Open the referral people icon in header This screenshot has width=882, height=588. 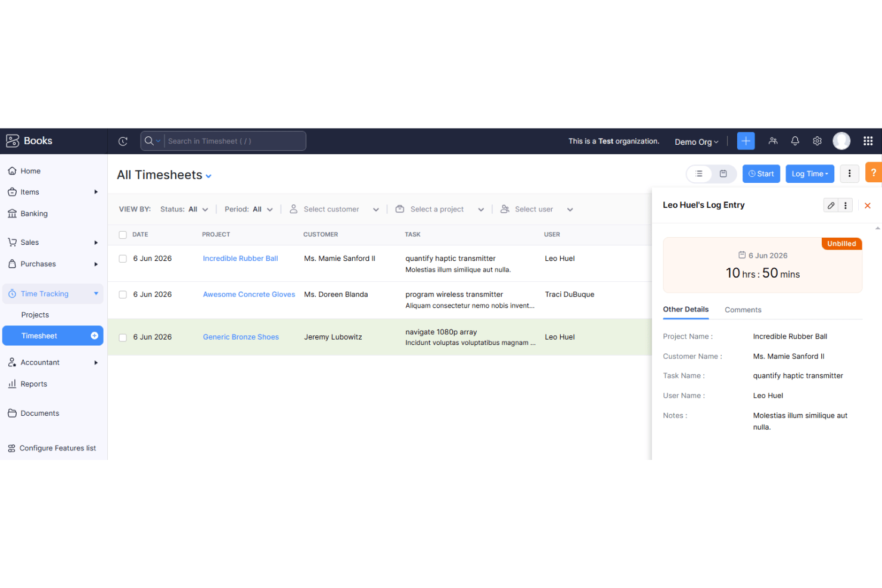[773, 141]
